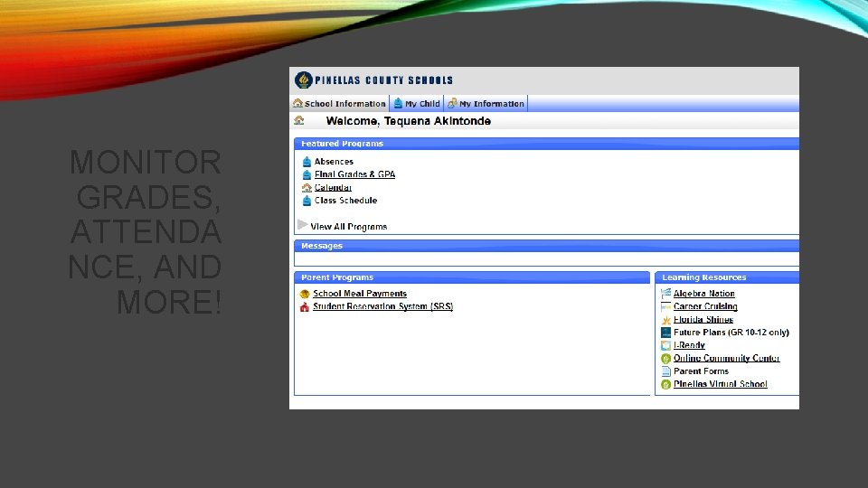The image size is (868, 488).
Task: Click the Learning Resources header
Action: 727,277
